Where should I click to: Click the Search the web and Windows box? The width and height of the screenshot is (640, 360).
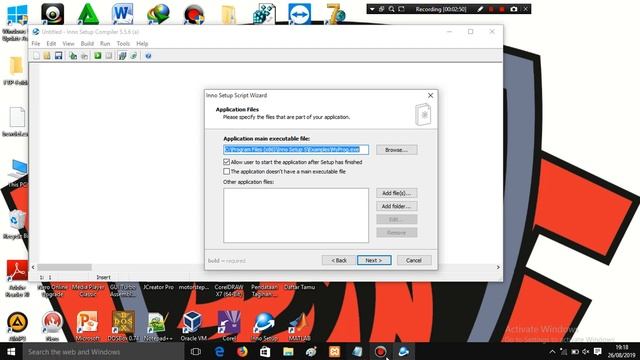(x=104, y=351)
